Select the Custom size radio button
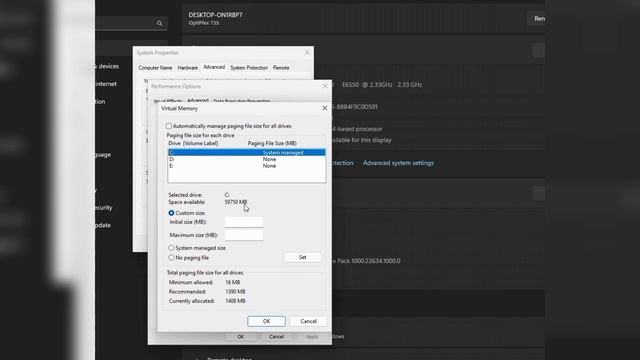 171,213
